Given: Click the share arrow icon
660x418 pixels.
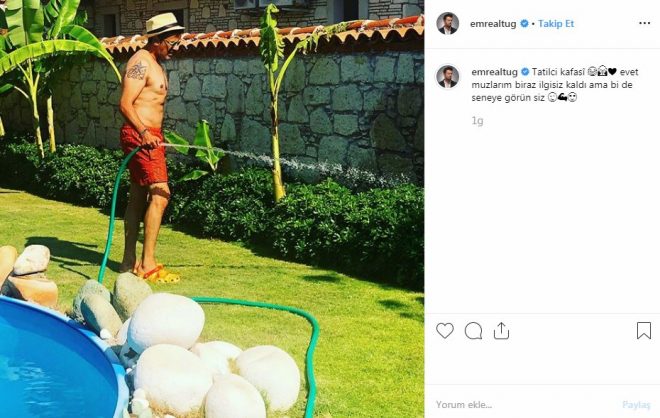Looking at the screenshot, I should (x=501, y=331).
